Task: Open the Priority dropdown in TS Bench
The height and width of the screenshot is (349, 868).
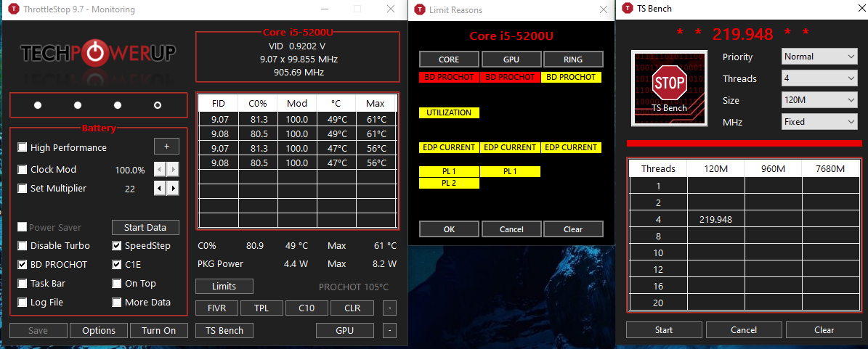Action: tap(819, 57)
